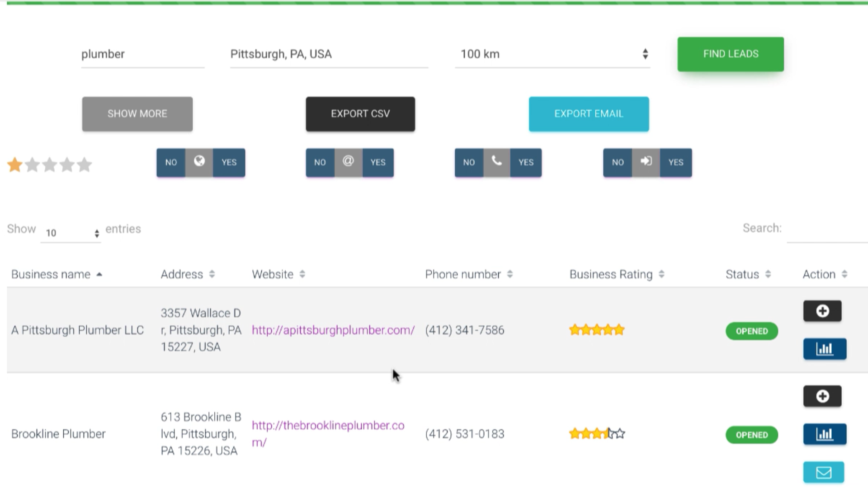The height and width of the screenshot is (488, 868).
Task: Select NO for phone filter
Action: click(x=469, y=162)
